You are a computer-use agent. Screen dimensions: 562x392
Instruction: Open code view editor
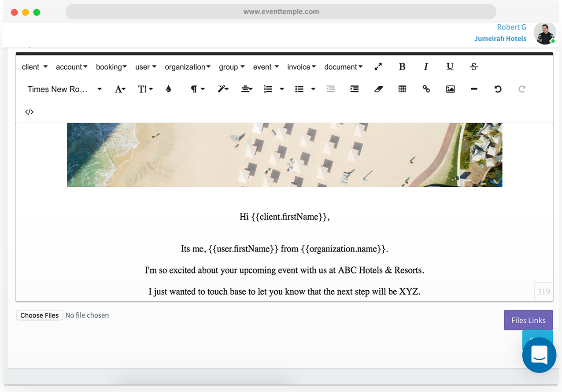click(29, 112)
